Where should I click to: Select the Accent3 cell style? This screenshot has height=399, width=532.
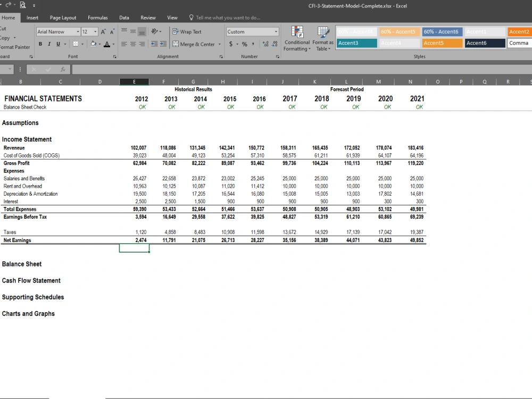click(x=356, y=43)
